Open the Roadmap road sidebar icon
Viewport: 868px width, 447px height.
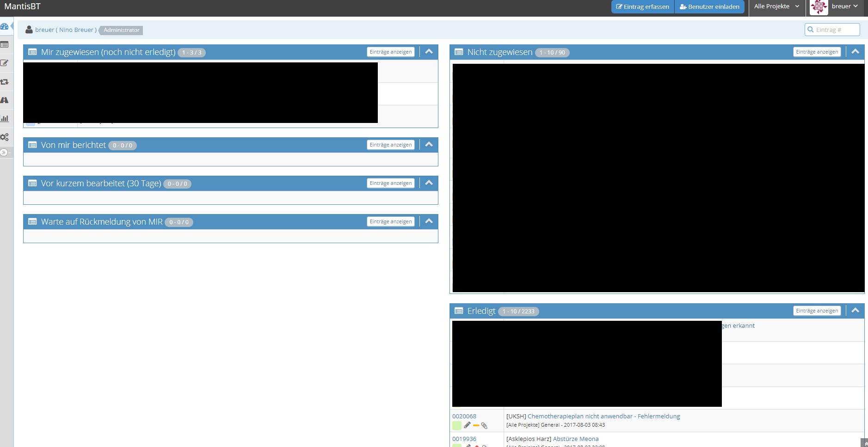[x=5, y=100]
